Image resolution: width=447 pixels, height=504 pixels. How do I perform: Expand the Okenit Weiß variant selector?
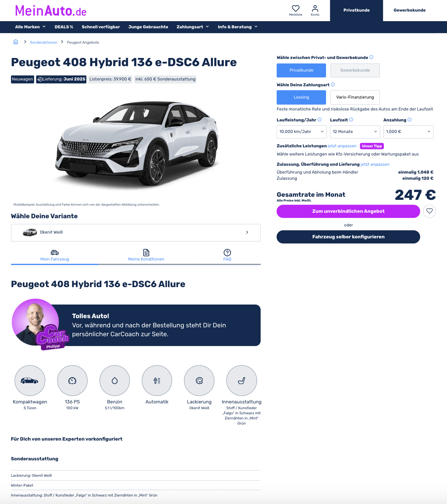coord(136,233)
